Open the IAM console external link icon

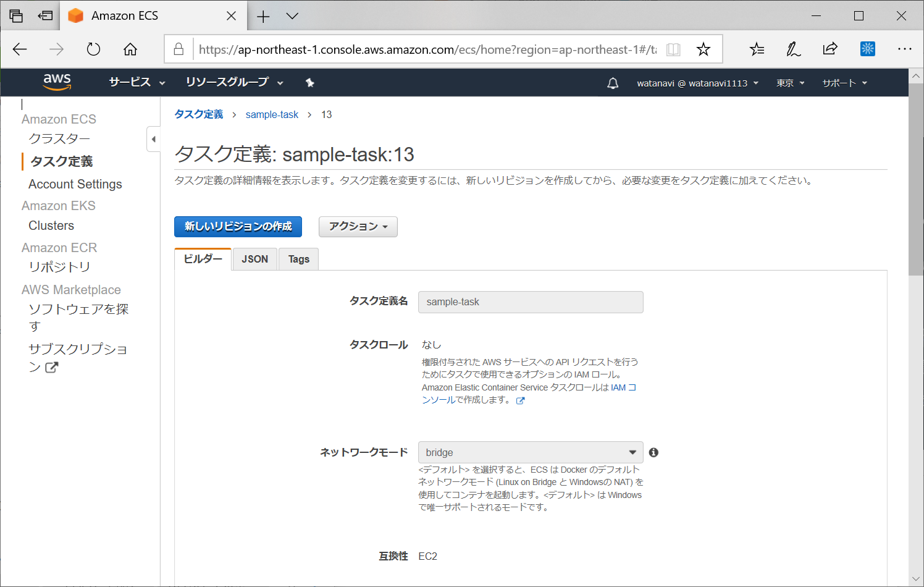[x=520, y=400]
